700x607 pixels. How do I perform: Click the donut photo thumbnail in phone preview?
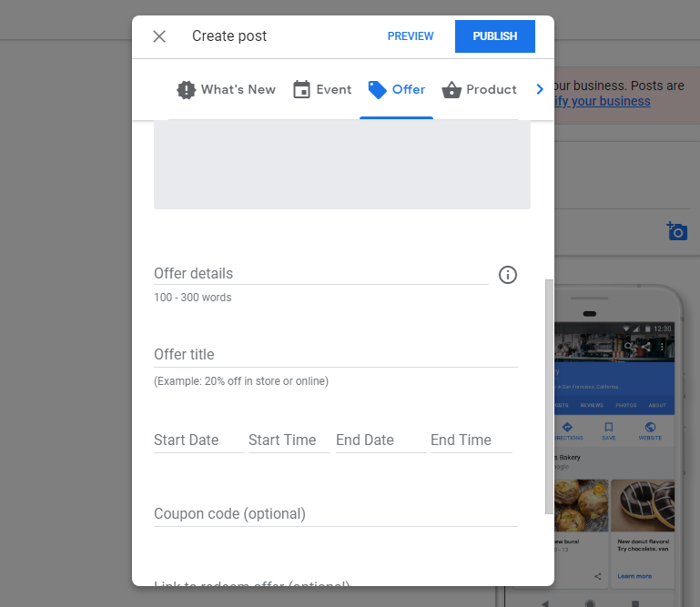click(x=643, y=506)
